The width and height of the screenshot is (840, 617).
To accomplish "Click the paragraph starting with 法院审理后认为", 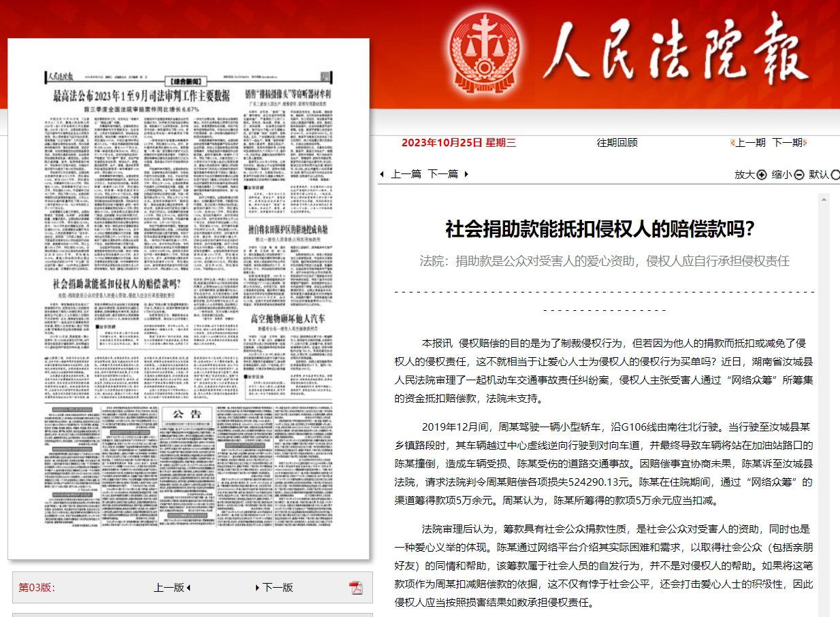I will (604, 565).
